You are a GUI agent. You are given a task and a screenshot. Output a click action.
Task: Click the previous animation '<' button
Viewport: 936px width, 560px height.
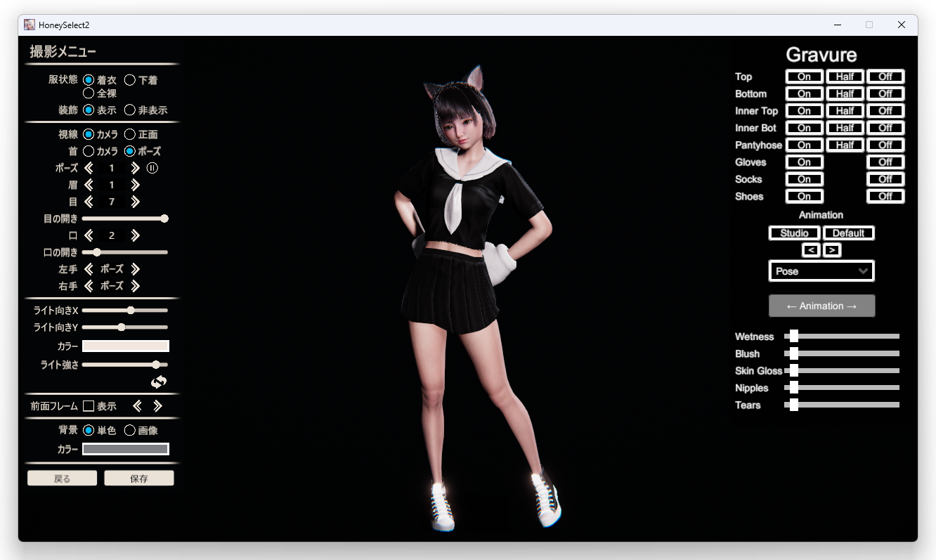pyautogui.click(x=811, y=249)
